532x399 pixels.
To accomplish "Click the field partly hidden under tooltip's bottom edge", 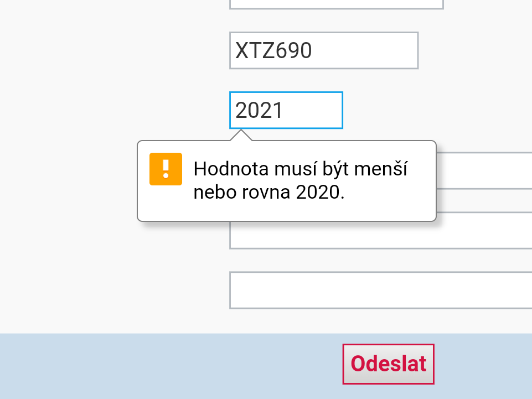I will coord(381,237).
